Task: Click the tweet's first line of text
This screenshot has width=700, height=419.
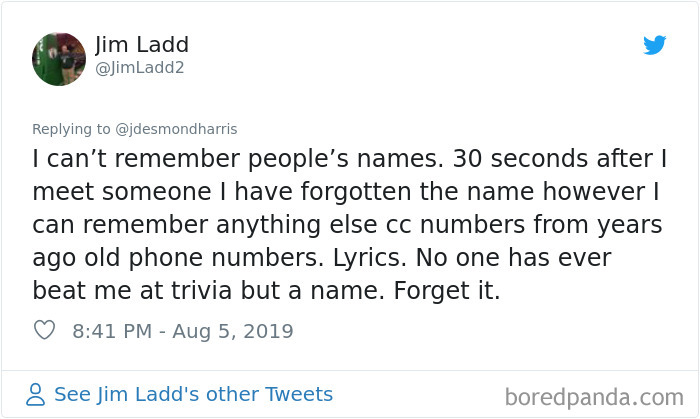Action: [x=350, y=159]
